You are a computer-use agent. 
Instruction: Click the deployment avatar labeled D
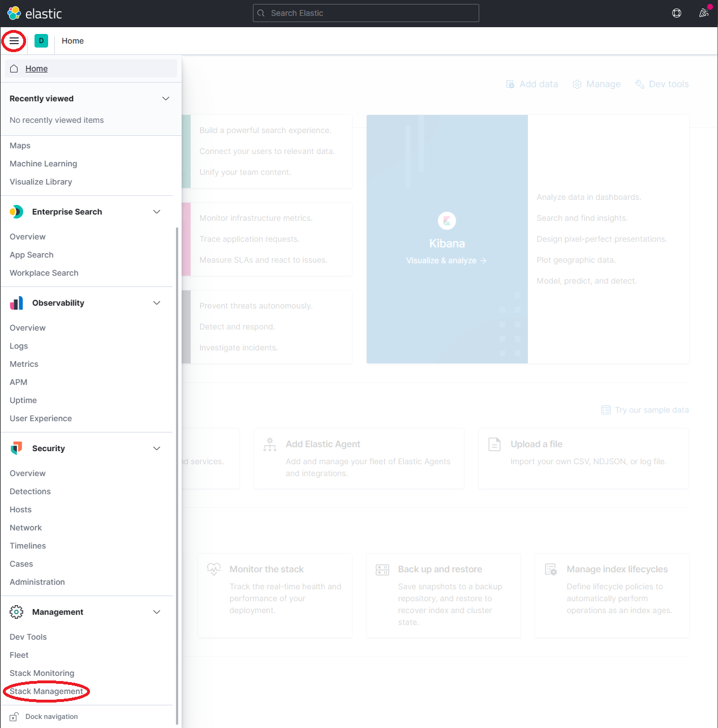40,41
